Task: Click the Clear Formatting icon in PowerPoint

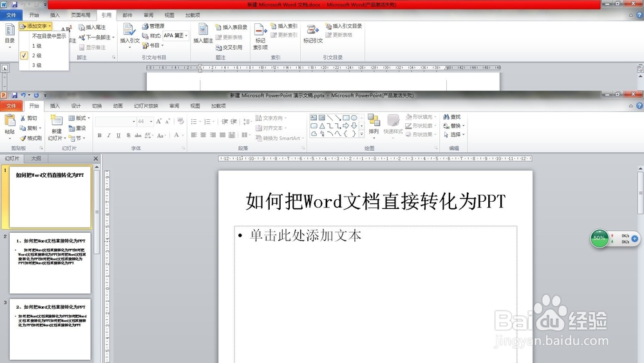Action: click(x=180, y=121)
